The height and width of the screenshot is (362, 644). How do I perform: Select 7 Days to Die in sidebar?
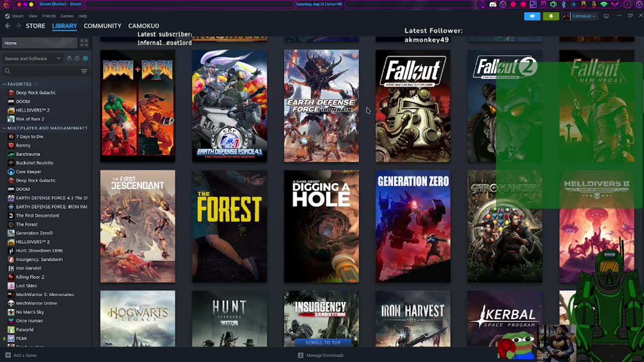[x=29, y=137]
